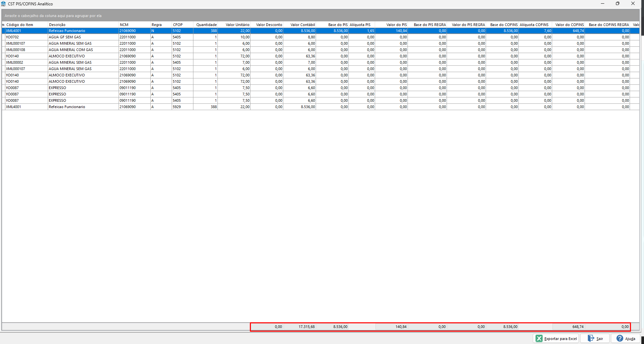644x344 pixels.
Task: Select the XML00002 item code cell
Action: coord(26,62)
